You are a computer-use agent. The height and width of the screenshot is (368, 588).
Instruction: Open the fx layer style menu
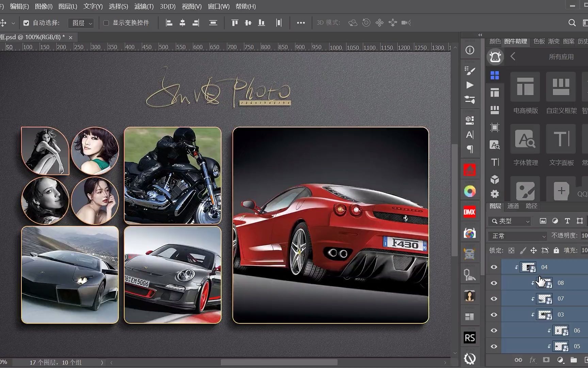533,360
